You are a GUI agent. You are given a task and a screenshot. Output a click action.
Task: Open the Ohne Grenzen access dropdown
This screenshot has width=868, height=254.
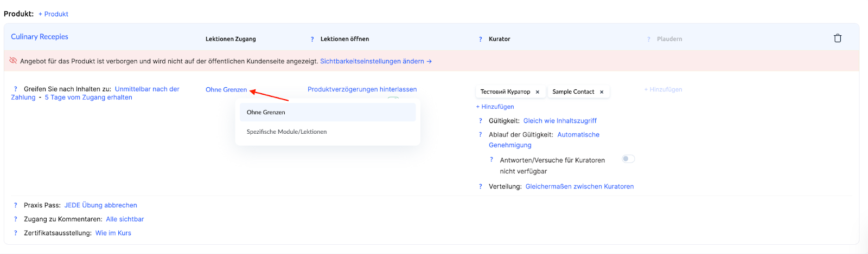click(226, 90)
